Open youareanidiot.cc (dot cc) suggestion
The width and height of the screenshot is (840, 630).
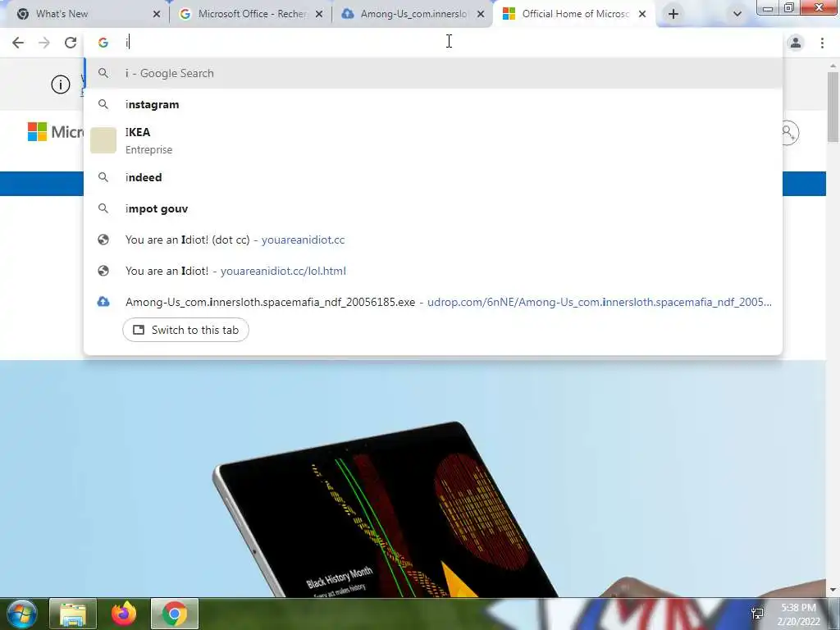click(x=433, y=240)
